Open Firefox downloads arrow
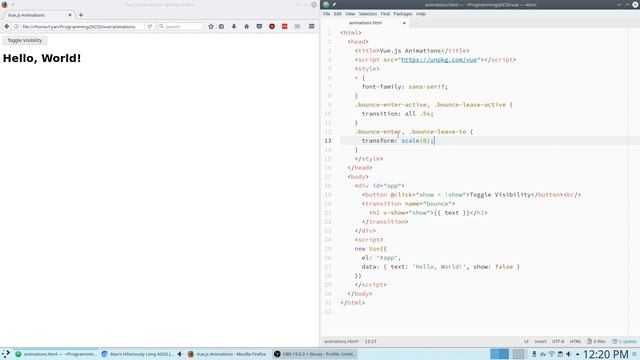640x360 pixels. click(234, 27)
